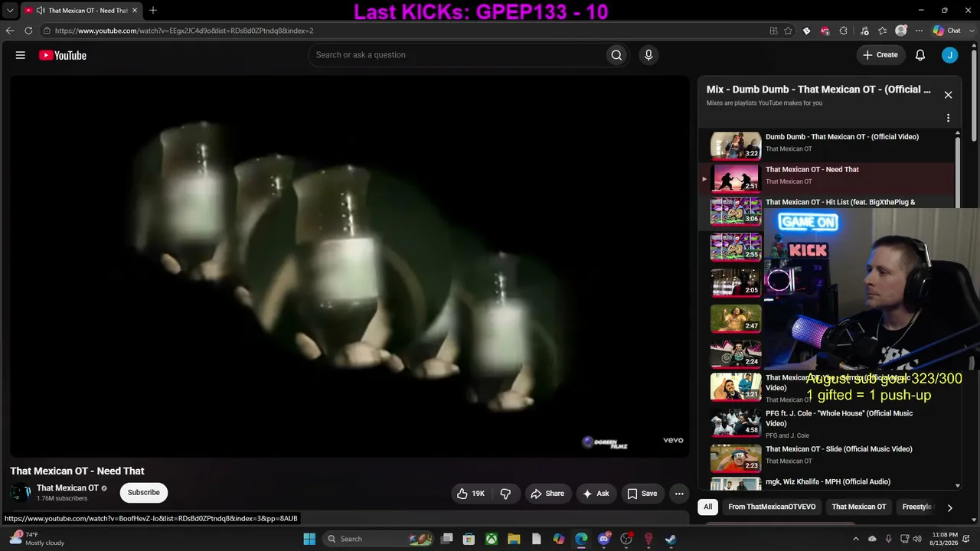Open the account avatar menu labeled J
This screenshot has width=980, height=551.
pos(949,55)
